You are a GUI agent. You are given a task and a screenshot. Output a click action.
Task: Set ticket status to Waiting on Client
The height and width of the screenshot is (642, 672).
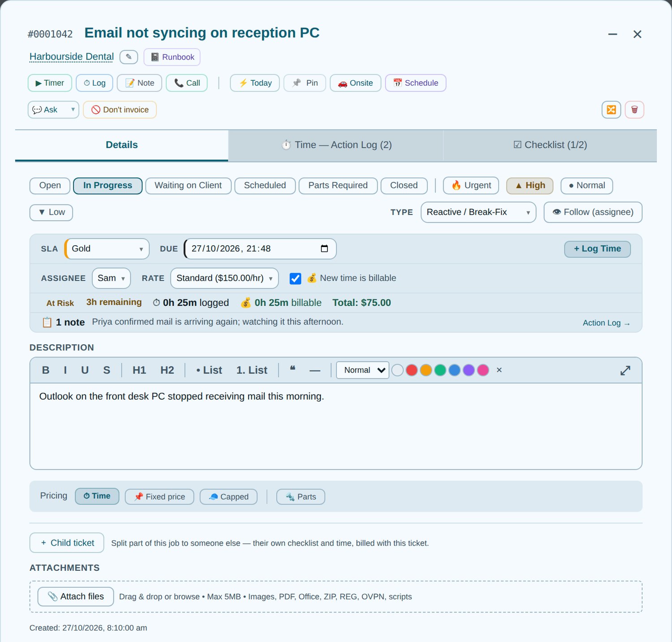[x=188, y=186]
